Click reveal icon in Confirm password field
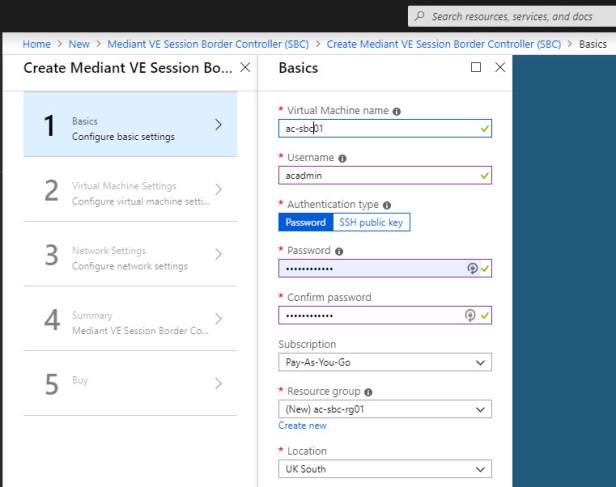This screenshot has width=616, height=487. 471,315
